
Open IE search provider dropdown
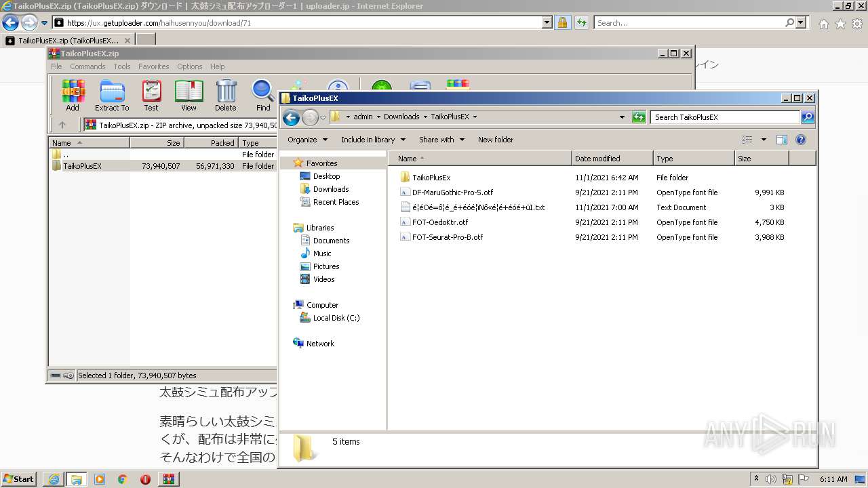tap(801, 22)
